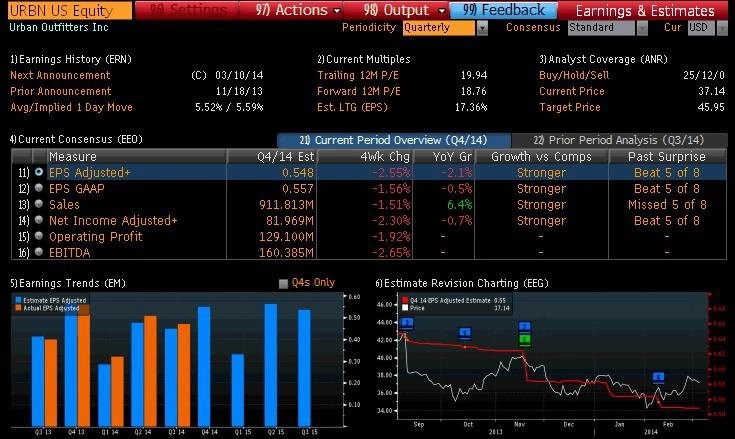Select the Net Income Adjusted+ radio button
Screen dimensions: 735x439
[39, 220]
